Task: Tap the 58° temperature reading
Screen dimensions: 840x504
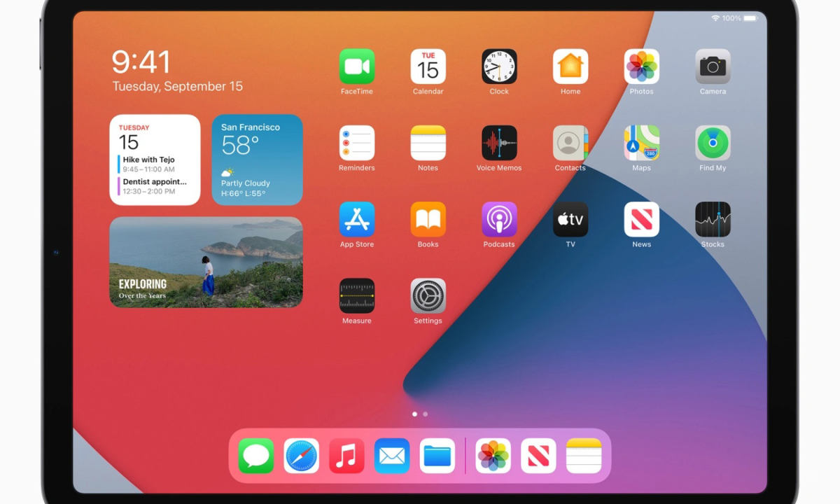Action: coord(240,146)
